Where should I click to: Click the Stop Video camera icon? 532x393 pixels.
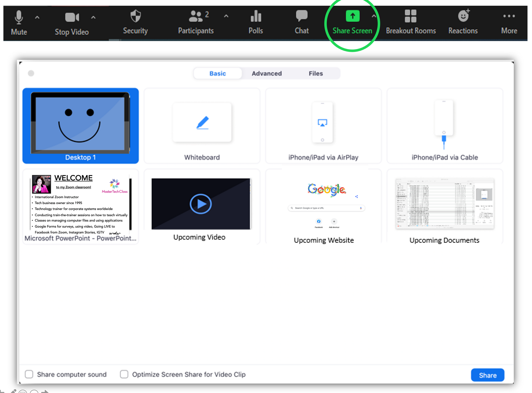(x=72, y=17)
